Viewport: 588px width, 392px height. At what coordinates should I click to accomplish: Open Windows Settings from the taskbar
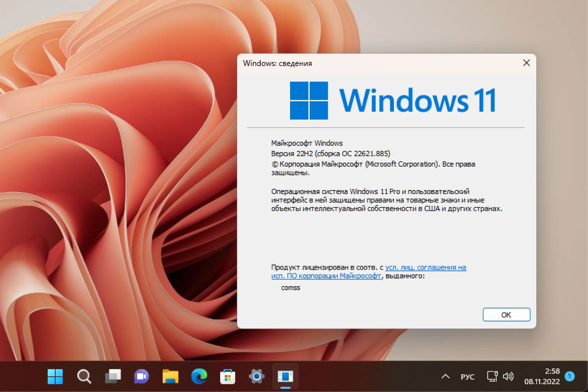(256, 376)
